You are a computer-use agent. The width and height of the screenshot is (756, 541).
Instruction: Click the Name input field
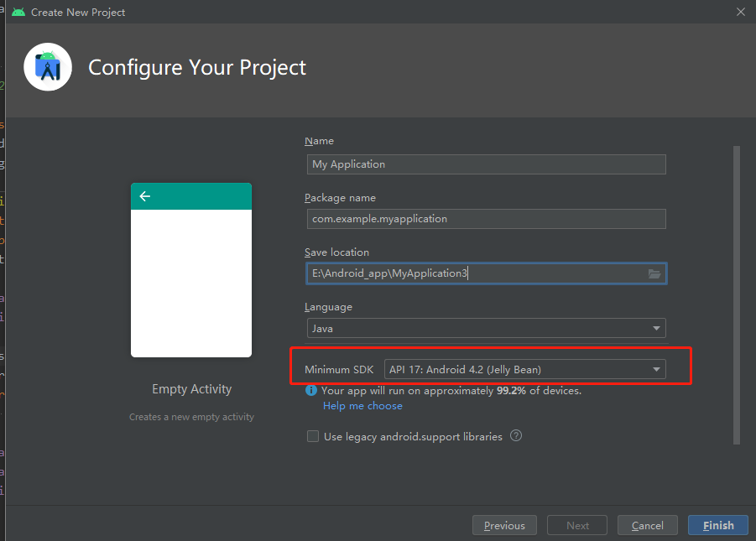486,164
